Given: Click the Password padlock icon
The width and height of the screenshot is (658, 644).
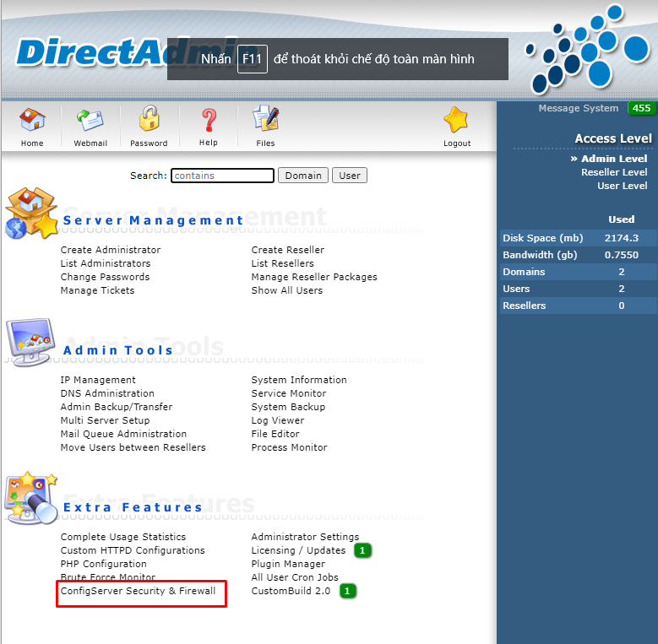Looking at the screenshot, I should click(150, 120).
